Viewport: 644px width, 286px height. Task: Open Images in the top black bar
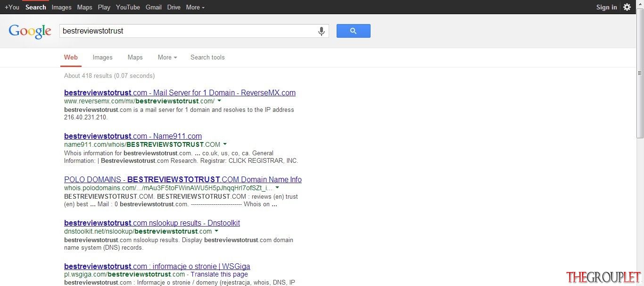tap(61, 7)
